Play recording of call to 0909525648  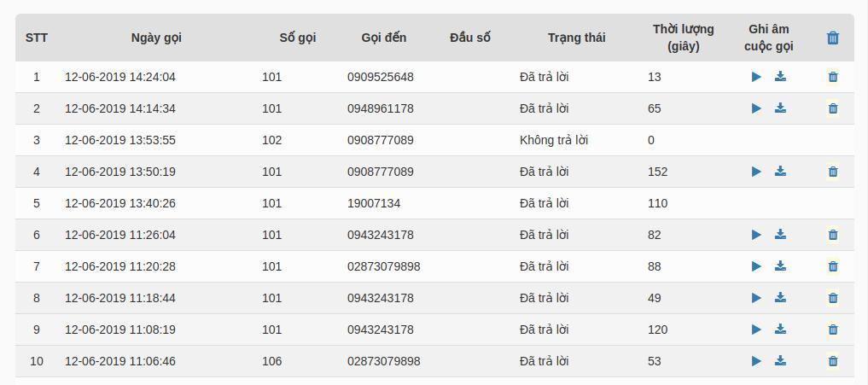[756, 77]
